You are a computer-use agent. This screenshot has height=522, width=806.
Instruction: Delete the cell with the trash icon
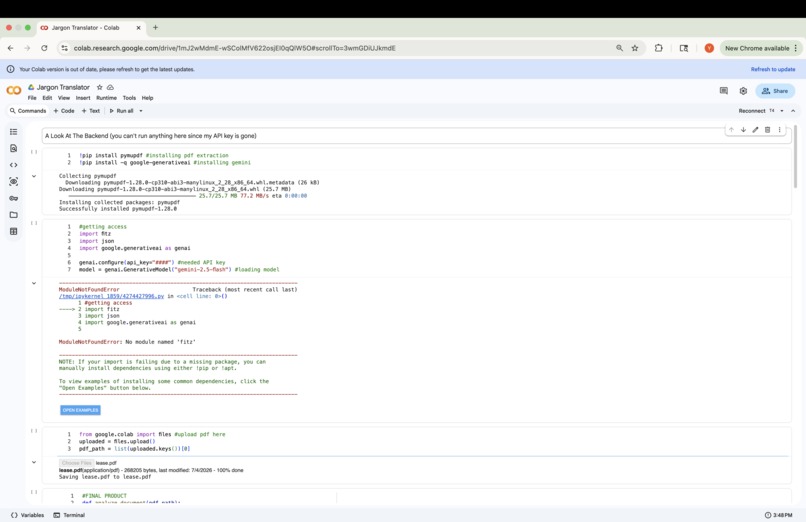[767, 130]
